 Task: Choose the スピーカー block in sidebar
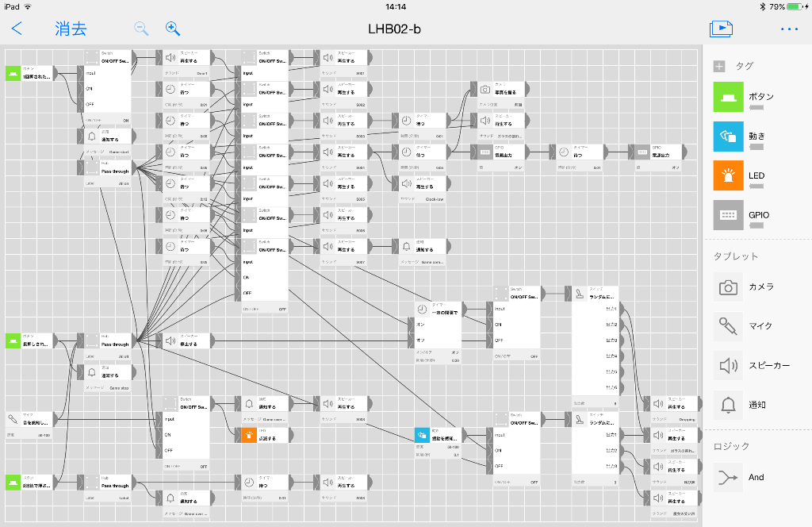tap(728, 365)
